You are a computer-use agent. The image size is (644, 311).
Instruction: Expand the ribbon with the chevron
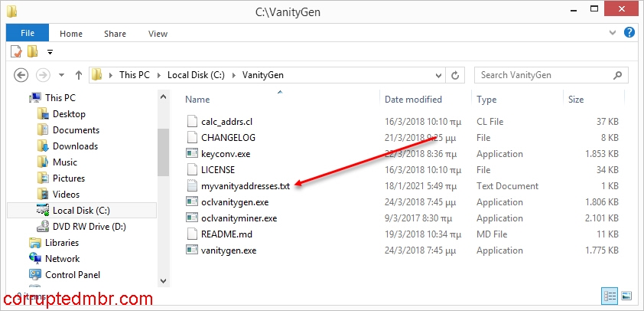pos(613,33)
